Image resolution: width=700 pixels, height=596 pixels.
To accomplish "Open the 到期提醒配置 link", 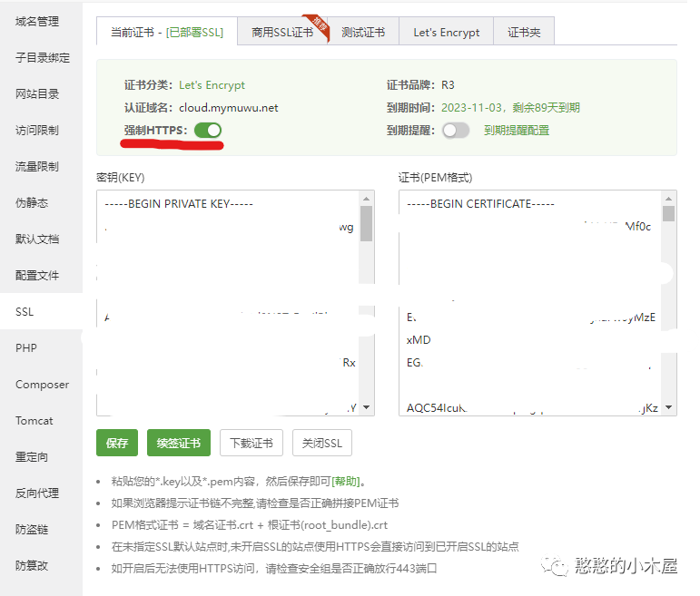I will 517,131.
